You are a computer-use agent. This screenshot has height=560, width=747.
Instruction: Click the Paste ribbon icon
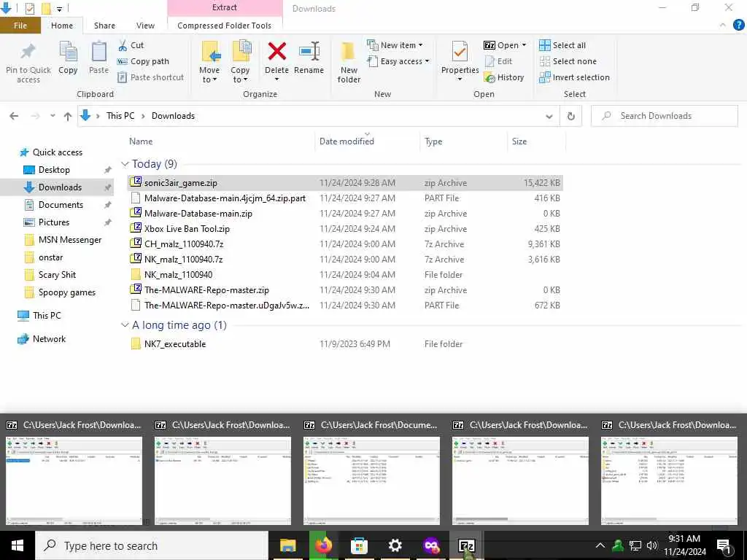[x=98, y=52]
